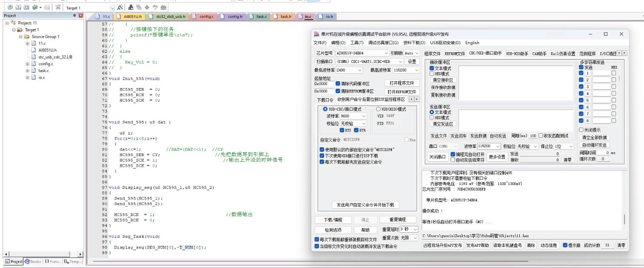Switch to the USB-HID助手 tab

pyautogui.click(x=516, y=54)
